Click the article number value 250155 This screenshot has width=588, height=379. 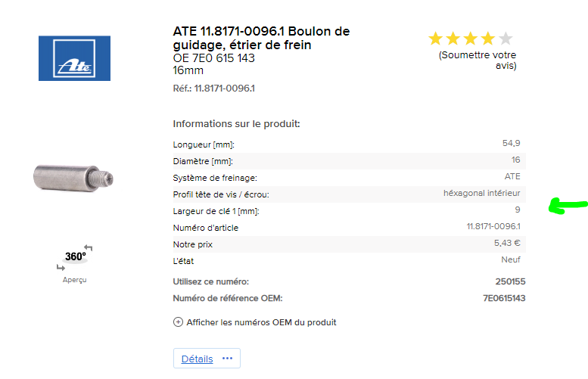point(510,281)
